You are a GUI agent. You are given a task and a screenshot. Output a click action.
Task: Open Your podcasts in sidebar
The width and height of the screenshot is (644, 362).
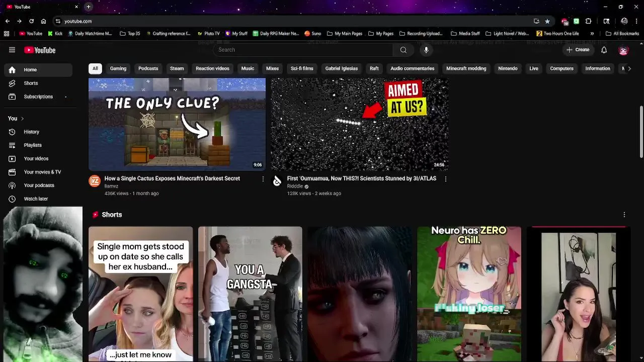click(x=38, y=186)
